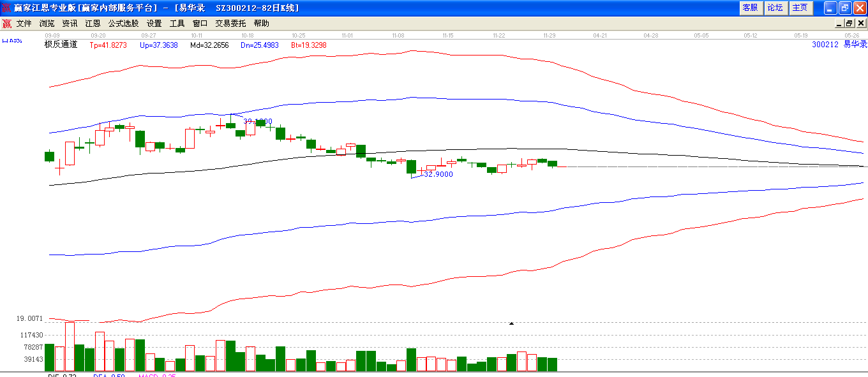
Task: Click the 客服 button
Action: [x=751, y=8]
